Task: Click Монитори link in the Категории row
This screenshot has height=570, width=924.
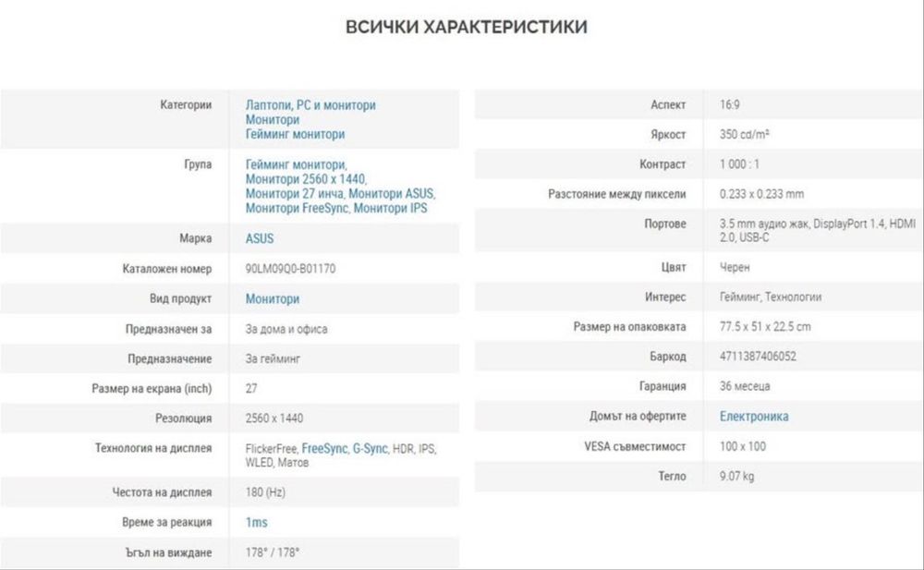Action: coord(273,120)
